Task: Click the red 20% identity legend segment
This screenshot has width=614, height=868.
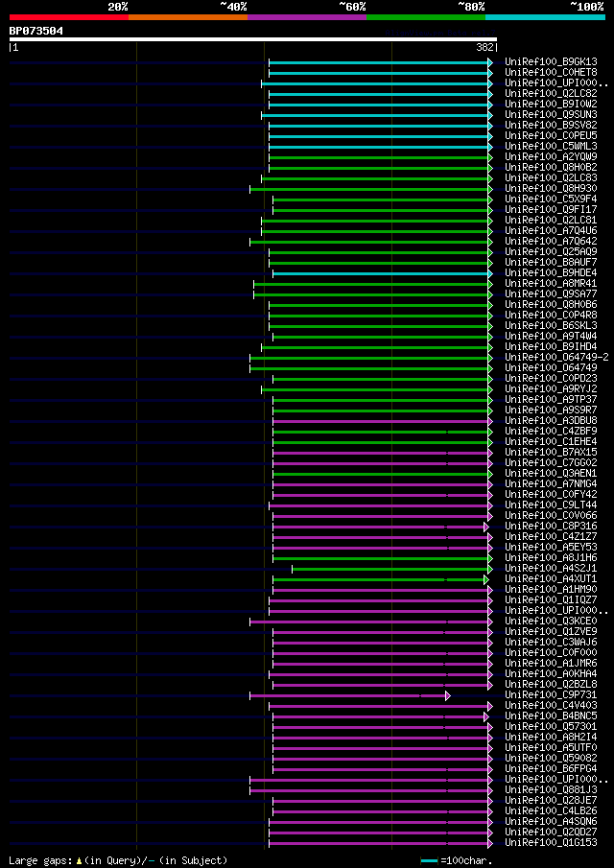Action: [x=69, y=17]
